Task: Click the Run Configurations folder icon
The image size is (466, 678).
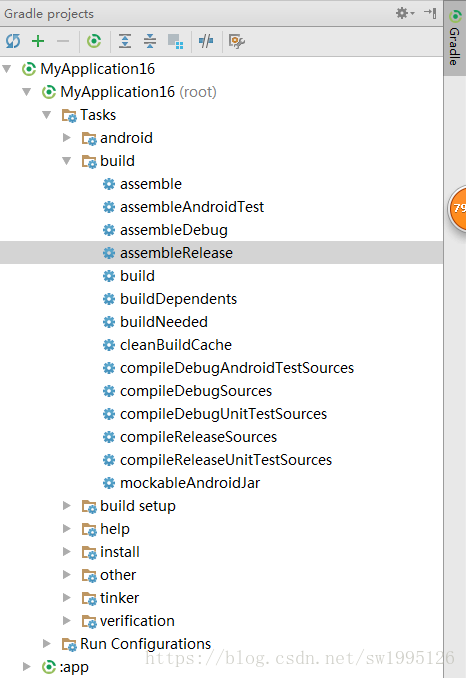Action: tap(69, 644)
